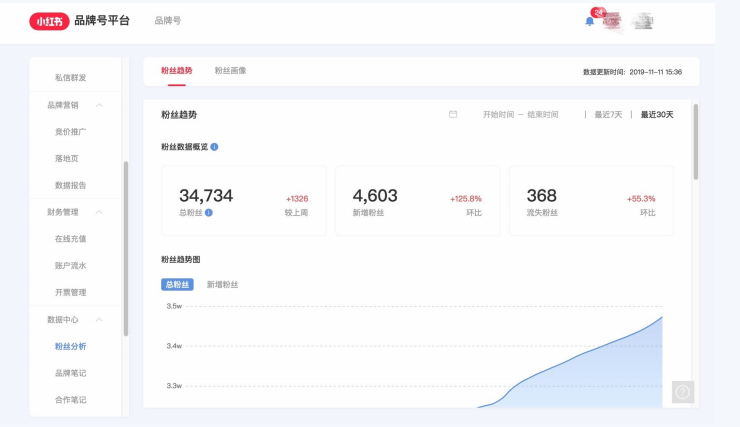Collapse the 品牌营销 menu section
This screenshot has height=427, width=740.
[99, 105]
